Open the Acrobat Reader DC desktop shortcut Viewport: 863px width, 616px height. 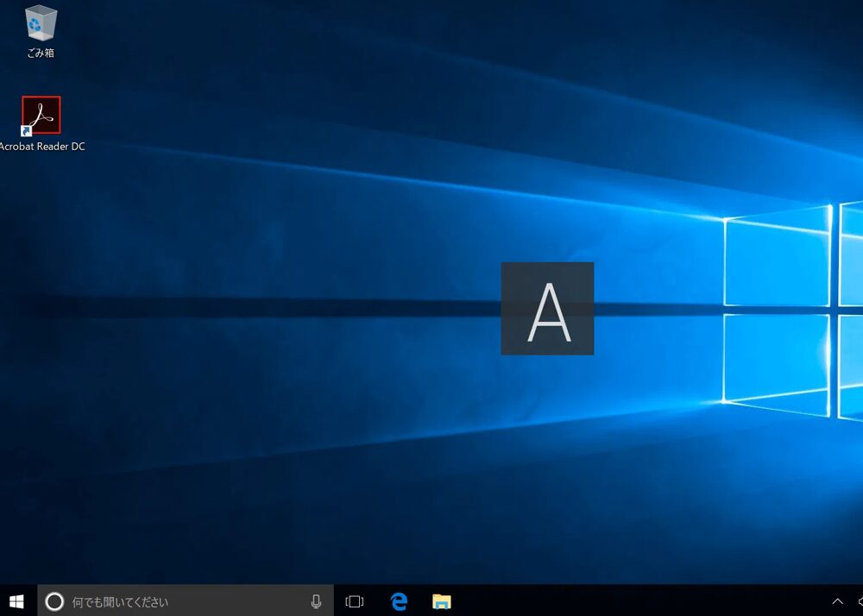tap(41, 114)
